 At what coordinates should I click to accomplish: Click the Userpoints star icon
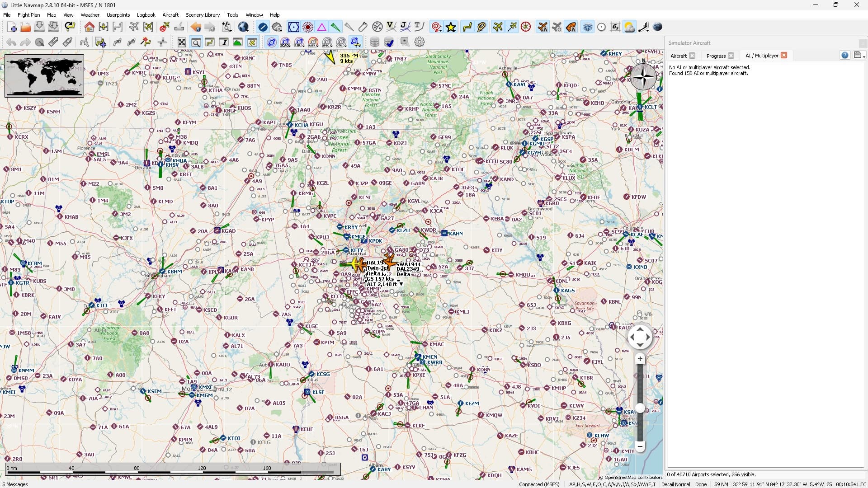[x=451, y=27]
